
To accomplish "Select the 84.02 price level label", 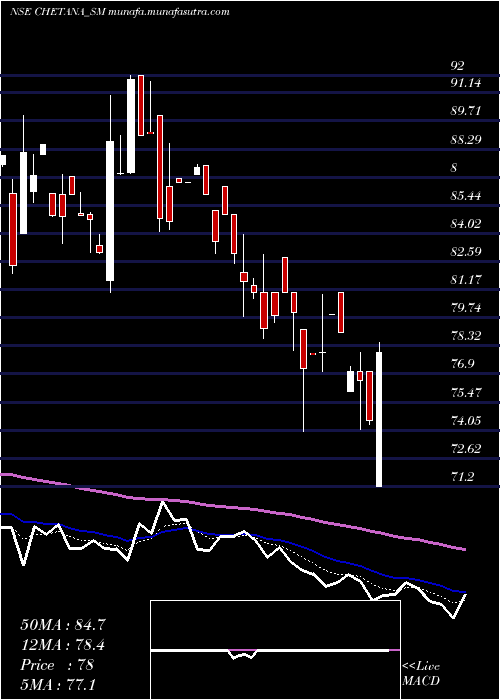I will 466,224.
